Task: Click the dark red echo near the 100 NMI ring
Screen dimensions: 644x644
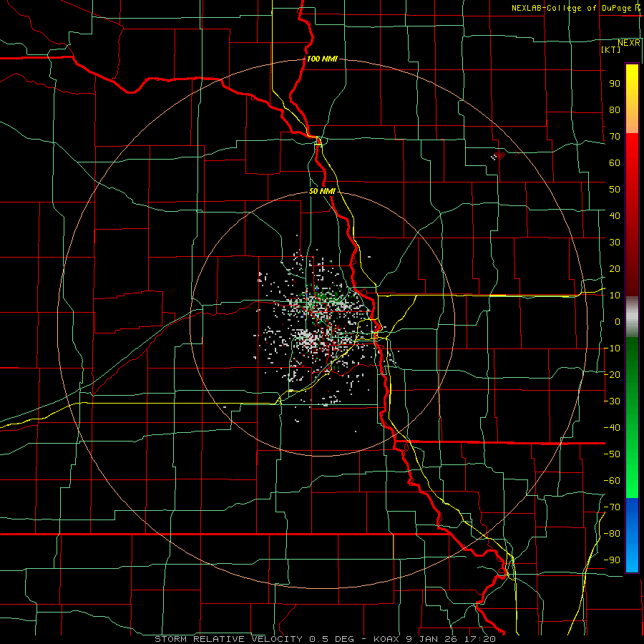Action: pyautogui.click(x=499, y=155)
